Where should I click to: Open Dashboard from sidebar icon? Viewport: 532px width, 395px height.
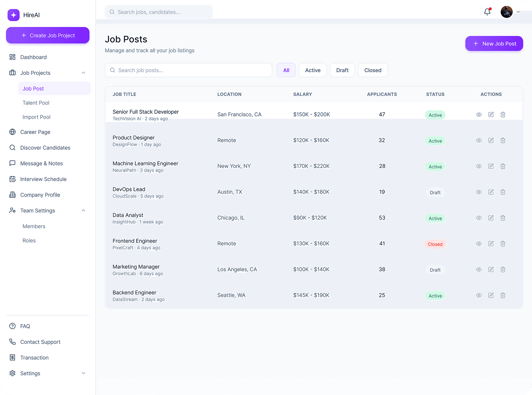click(12, 57)
